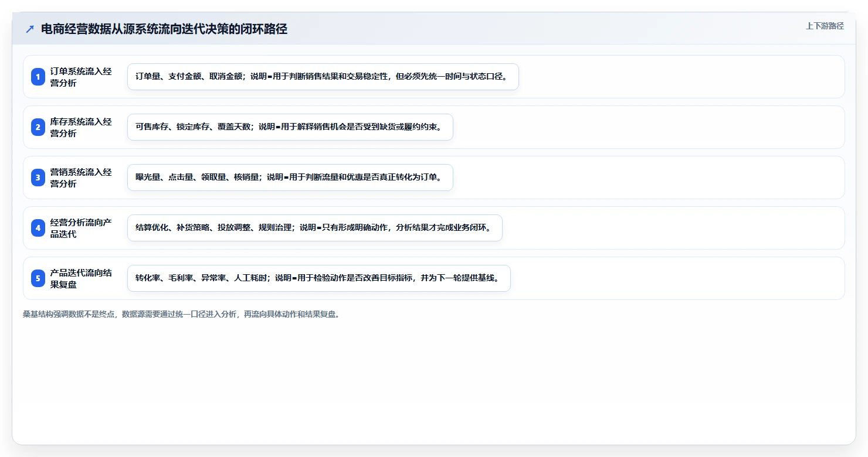Click the 营销系统流入经营分析 label
Screen dimensions: 868x457
pos(81,178)
